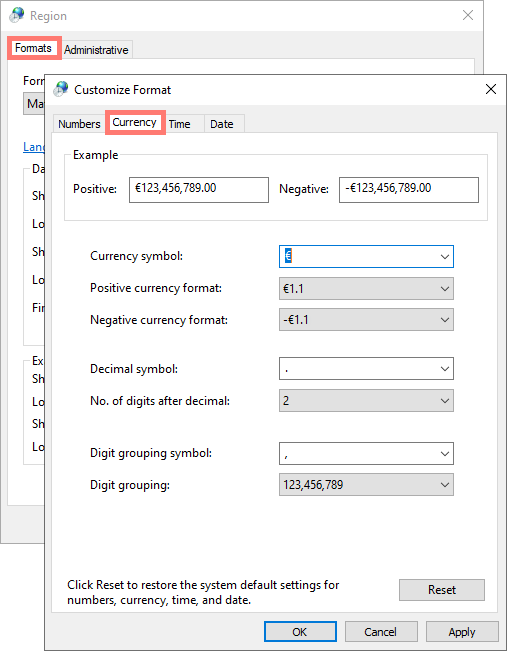Click the 'Digit grouping:' label
The width and height of the screenshot is (507, 651).
pos(130,485)
